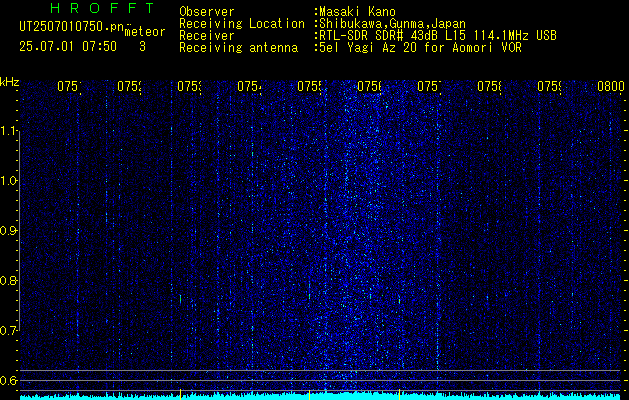Click the 1.0 kHz axis tick label
Screen dimensions: 629x400
(x=8, y=181)
